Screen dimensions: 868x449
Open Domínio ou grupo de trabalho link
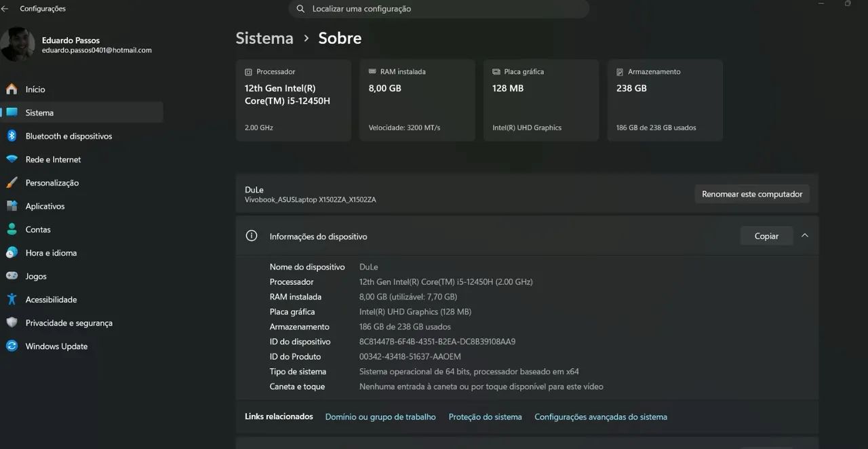(x=380, y=417)
